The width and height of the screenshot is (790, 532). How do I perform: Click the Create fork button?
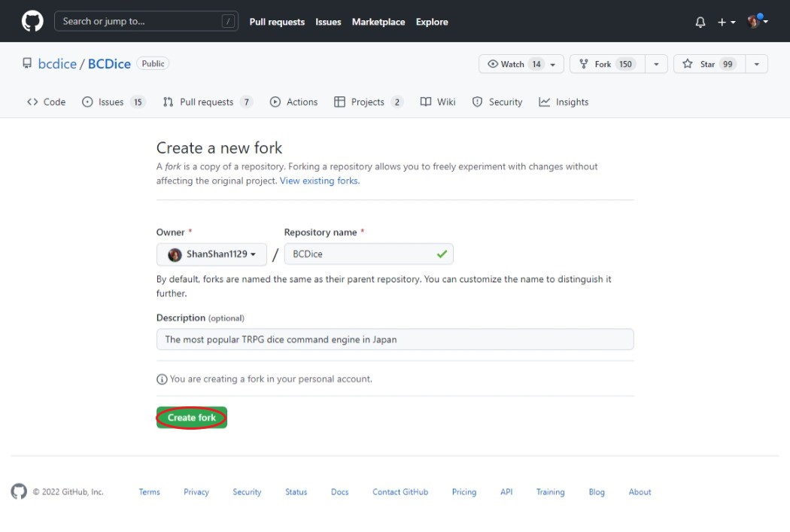coord(191,418)
